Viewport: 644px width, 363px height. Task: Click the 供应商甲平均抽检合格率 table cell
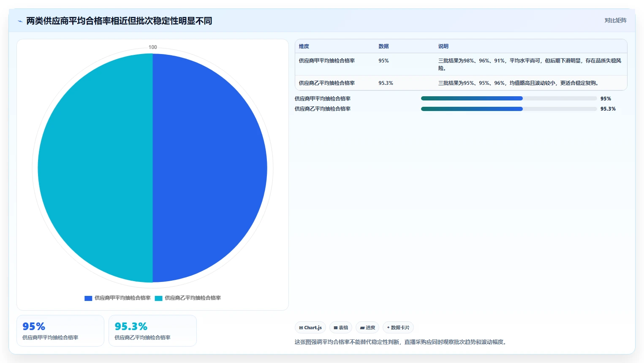tap(327, 61)
